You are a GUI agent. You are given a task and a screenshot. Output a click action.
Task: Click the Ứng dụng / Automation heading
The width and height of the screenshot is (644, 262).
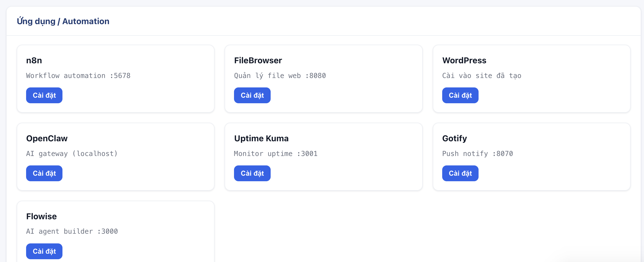click(63, 21)
